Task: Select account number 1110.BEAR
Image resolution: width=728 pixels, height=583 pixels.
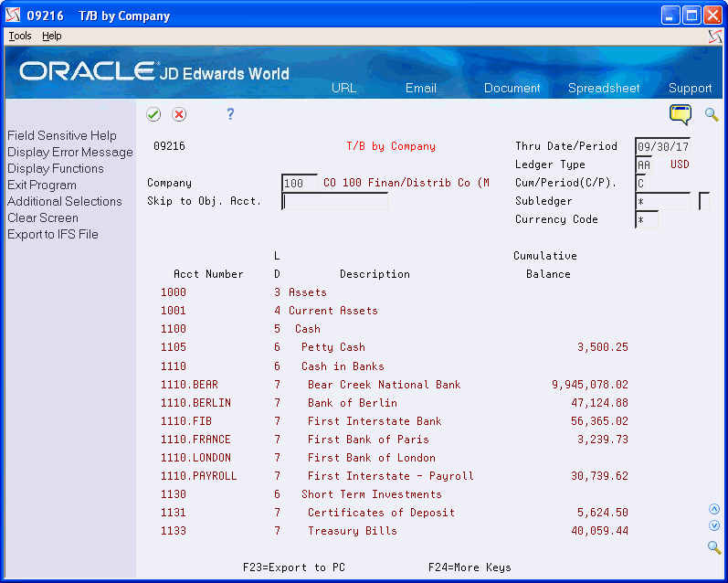Action: 189,385
